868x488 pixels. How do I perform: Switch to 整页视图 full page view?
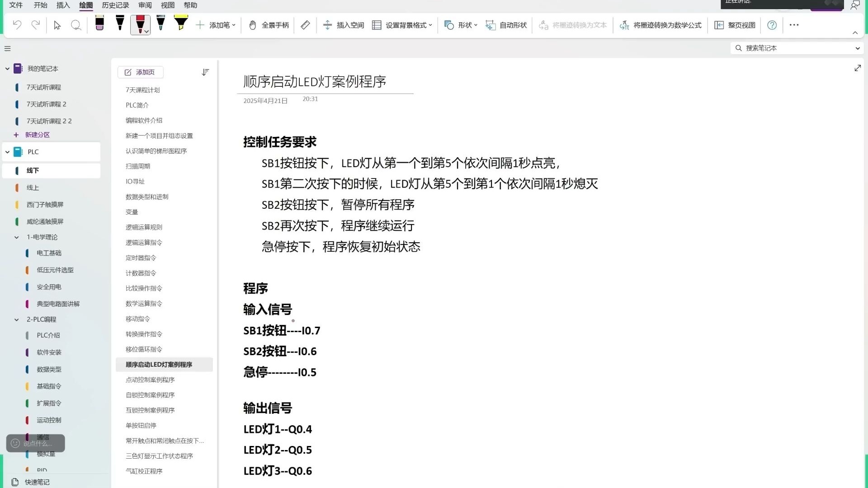(735, 25)
